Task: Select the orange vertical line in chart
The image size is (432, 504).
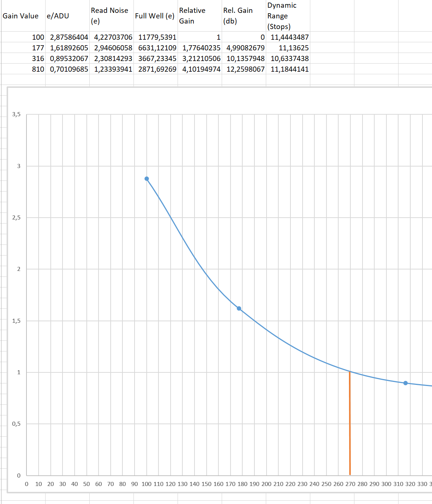Action: (x=350, y=423)
